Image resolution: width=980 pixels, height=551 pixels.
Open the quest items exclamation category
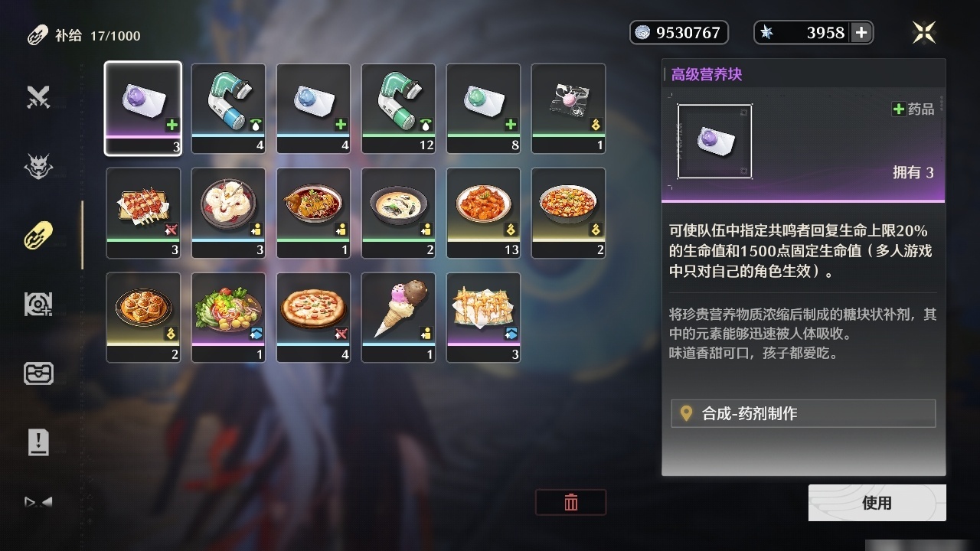pos(38,442)
